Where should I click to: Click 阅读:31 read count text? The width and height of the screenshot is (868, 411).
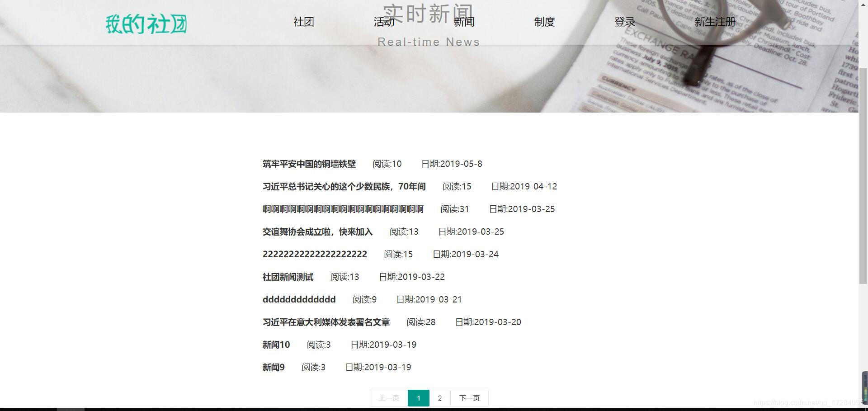(455, 209)
